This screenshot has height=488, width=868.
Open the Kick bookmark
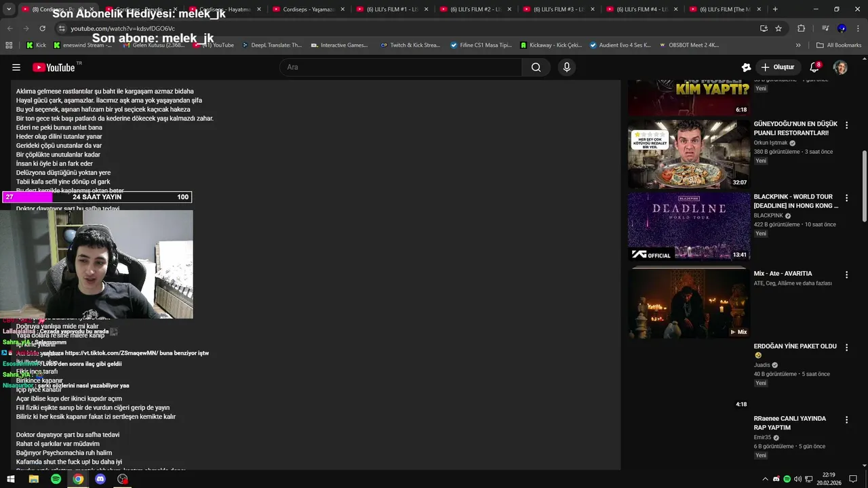pos(36,45)
